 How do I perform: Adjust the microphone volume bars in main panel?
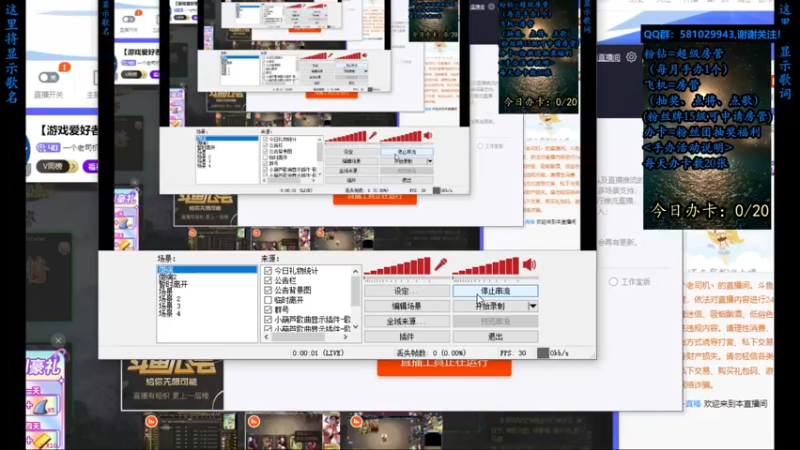tap(397, 266)
